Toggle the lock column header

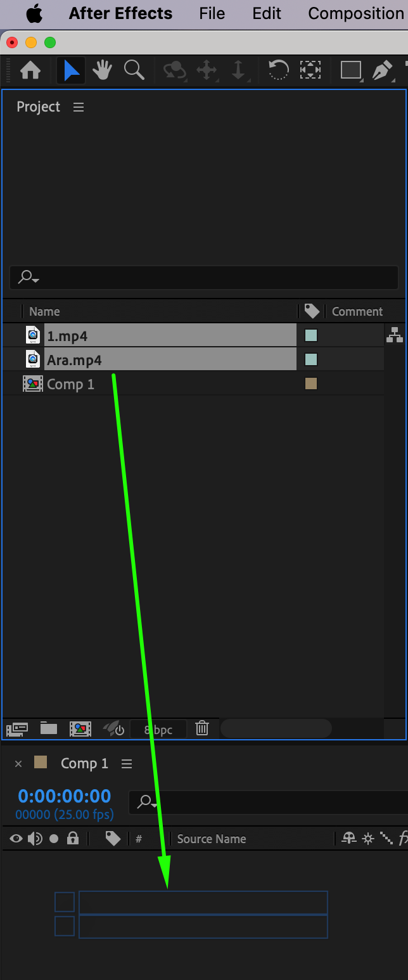(x=73, y=838)
